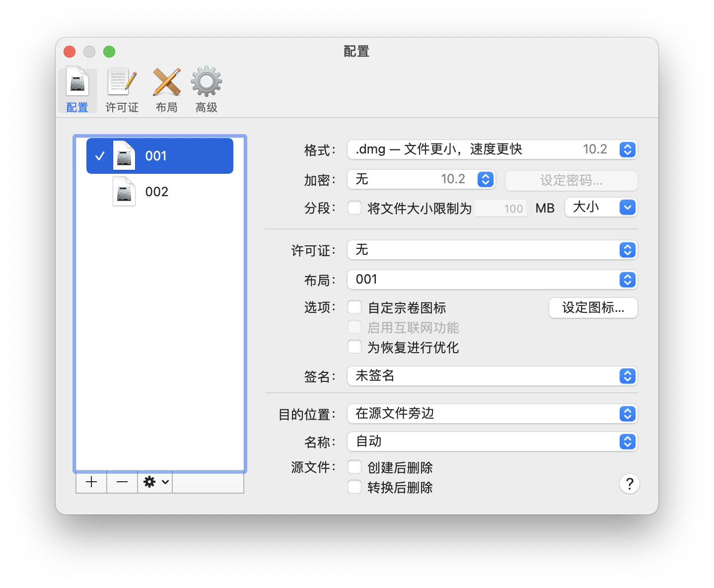Open the gear action menu below list
The height and width of the screenshot is (588, 714).
point(155,482)
